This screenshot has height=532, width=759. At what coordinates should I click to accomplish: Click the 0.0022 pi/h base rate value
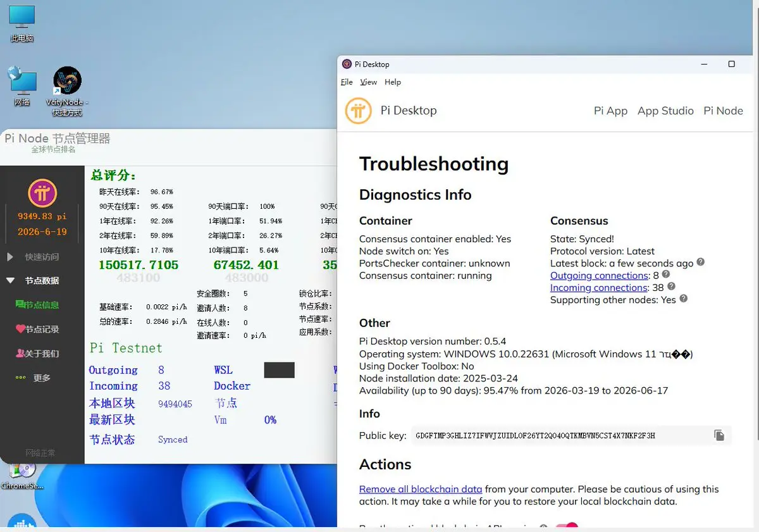click(166, 307)
